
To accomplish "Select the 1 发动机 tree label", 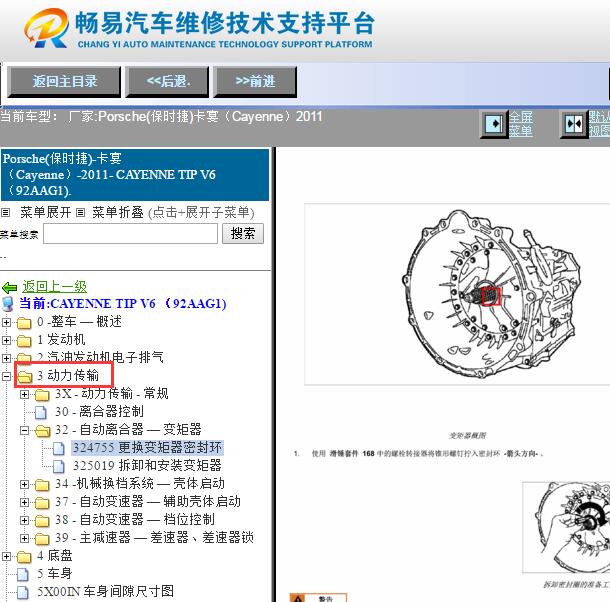I will click(61, 339).
